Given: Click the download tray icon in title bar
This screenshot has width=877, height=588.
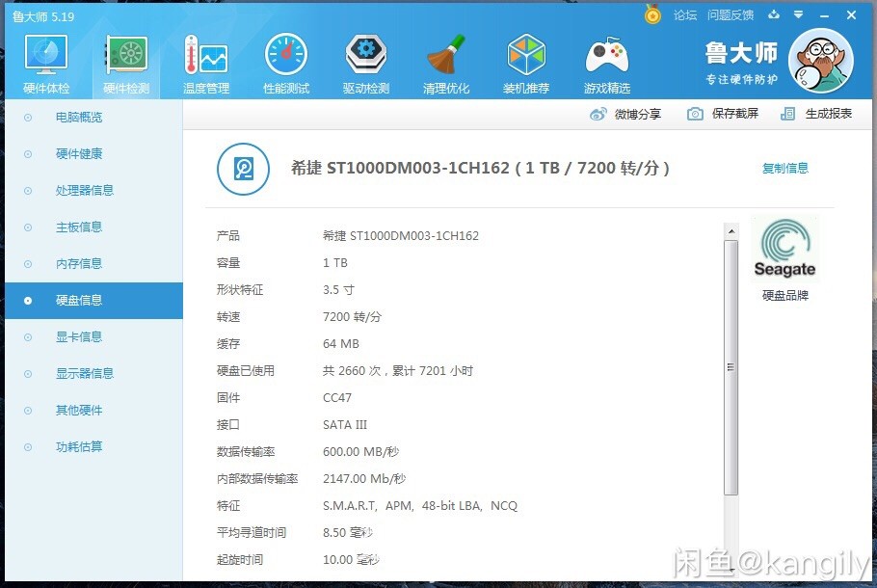Looking at the screenshot, I should pyautogui.click(x=774, y=14).
